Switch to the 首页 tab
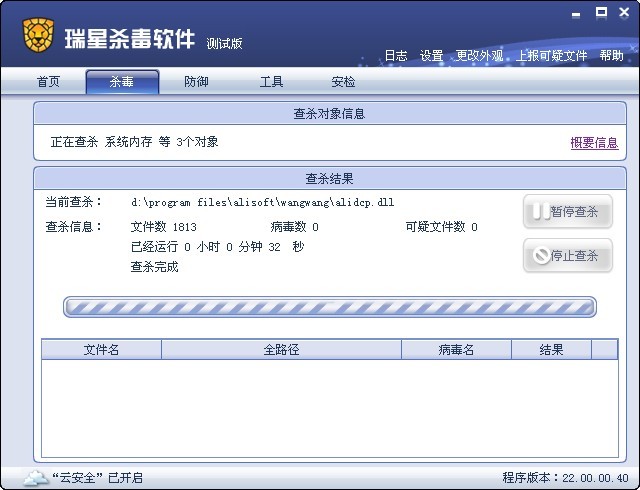This screenshot has width=640, height=490. pyautogui.click(x=48, y=82)
